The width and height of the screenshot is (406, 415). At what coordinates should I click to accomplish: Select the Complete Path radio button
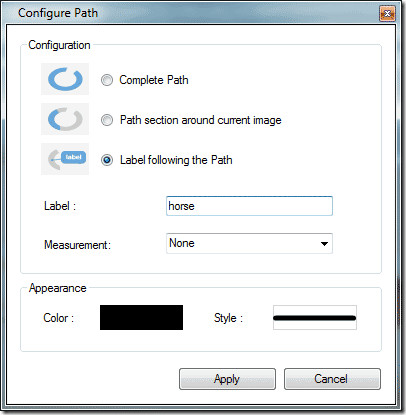point(107,80)
